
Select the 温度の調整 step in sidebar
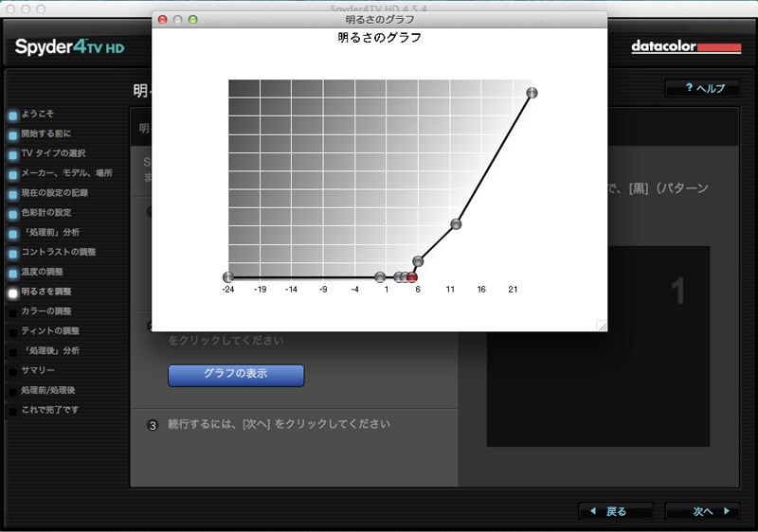pyautogui.click(x=42, y=273)
